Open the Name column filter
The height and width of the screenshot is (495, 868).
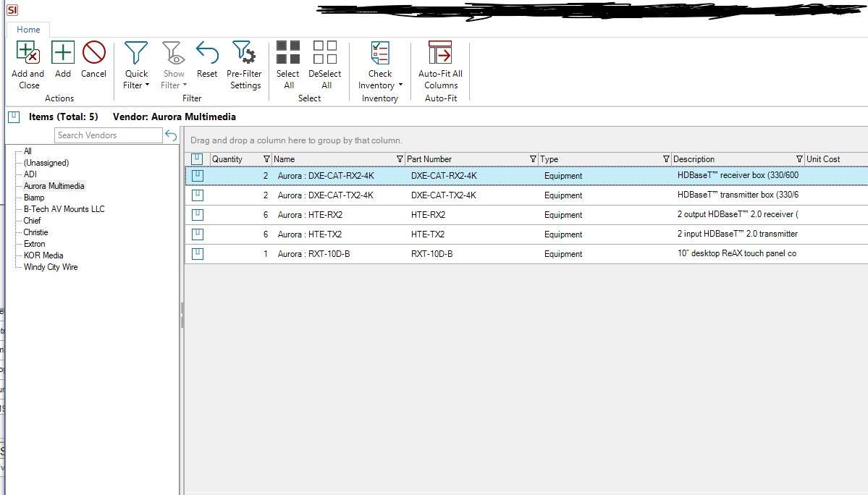pyautogui.click(x=400, y=159)
